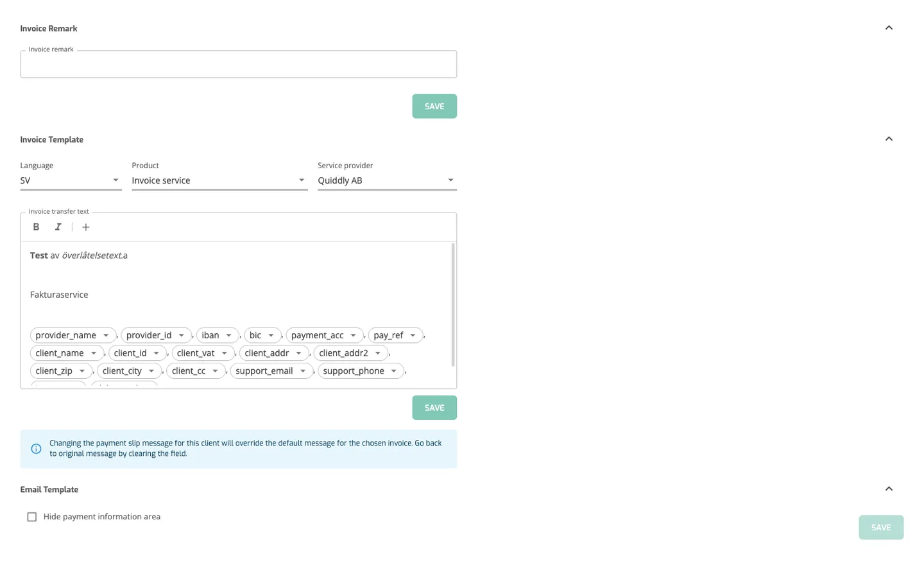Click the text 'Fakturaservice' in the editor

tap(59, 295)
